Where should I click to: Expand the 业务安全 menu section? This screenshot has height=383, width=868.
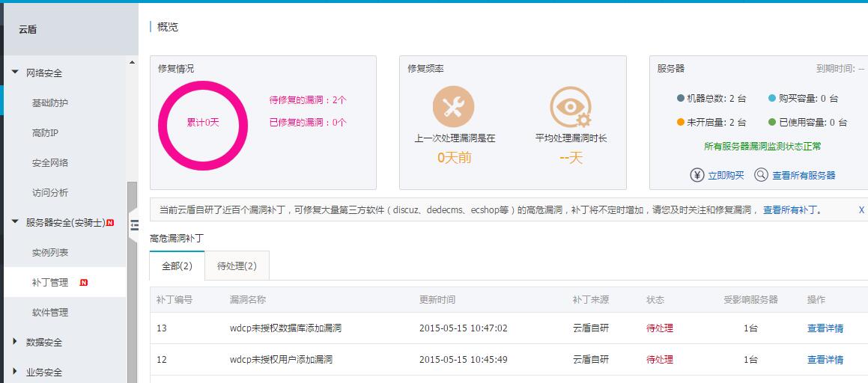pyautogui.click(x=16, y=372)
